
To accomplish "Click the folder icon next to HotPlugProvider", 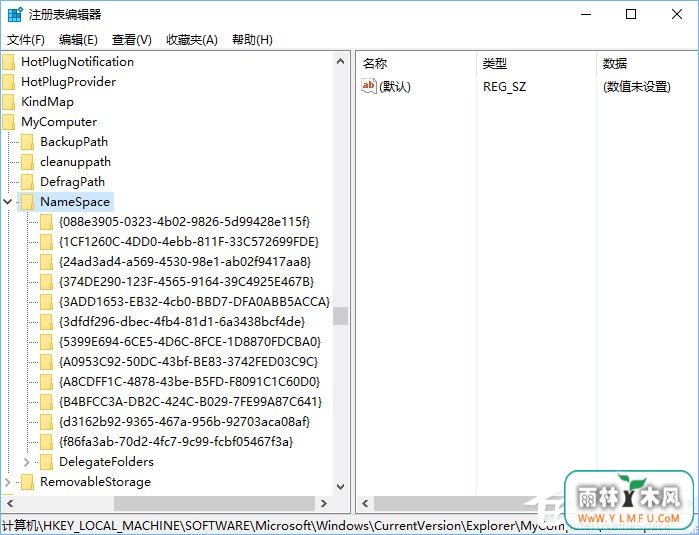I will pos(9,82).
